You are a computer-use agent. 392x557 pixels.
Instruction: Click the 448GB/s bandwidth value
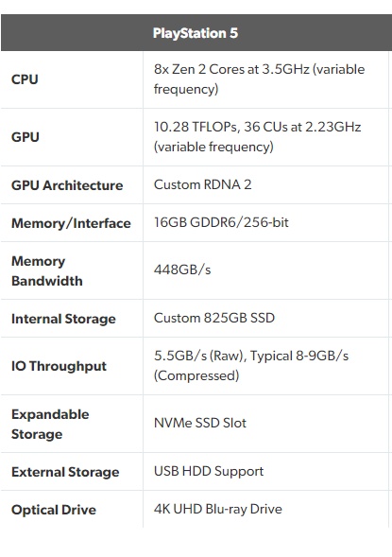[182, 270]
